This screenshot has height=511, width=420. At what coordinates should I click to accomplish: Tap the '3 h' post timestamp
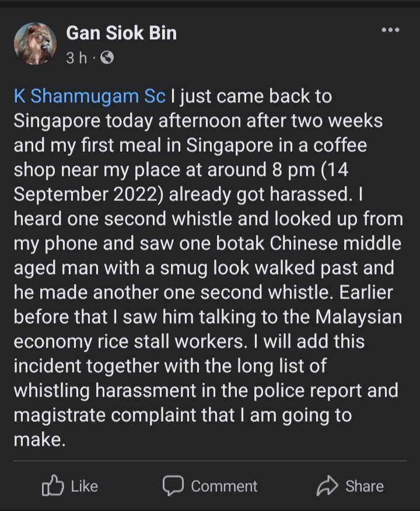coord(76,58)
